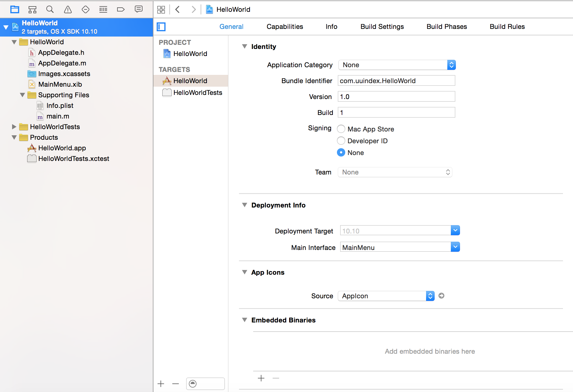The width and height of the screenshot is (573, 392).
Task: Switch to the Build Settings tab
Action: coord(382,27)
